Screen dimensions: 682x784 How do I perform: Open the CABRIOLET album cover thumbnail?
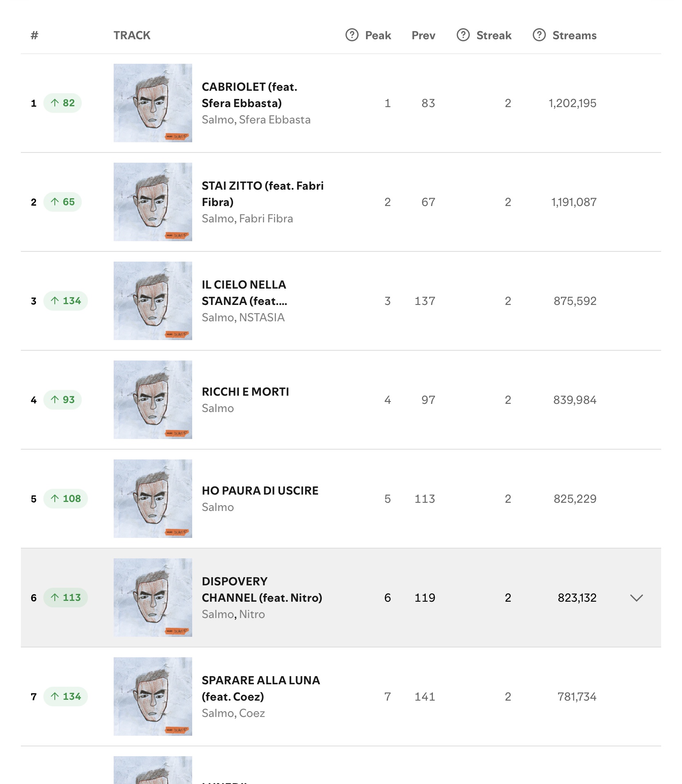tap(153, 103)
